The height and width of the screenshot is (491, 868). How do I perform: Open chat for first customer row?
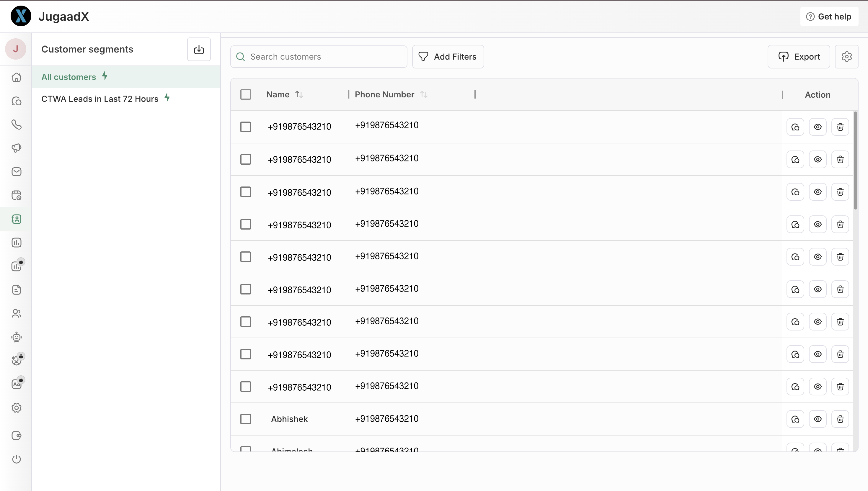795,127
